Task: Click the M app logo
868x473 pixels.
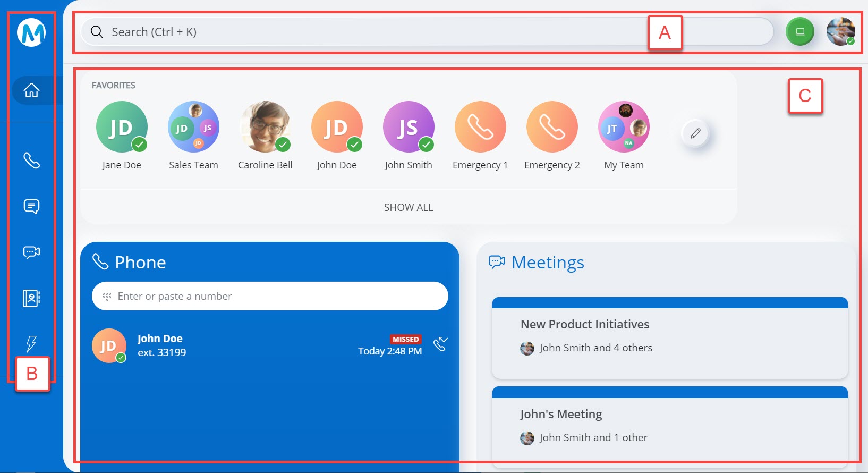Action: (31, 32)
